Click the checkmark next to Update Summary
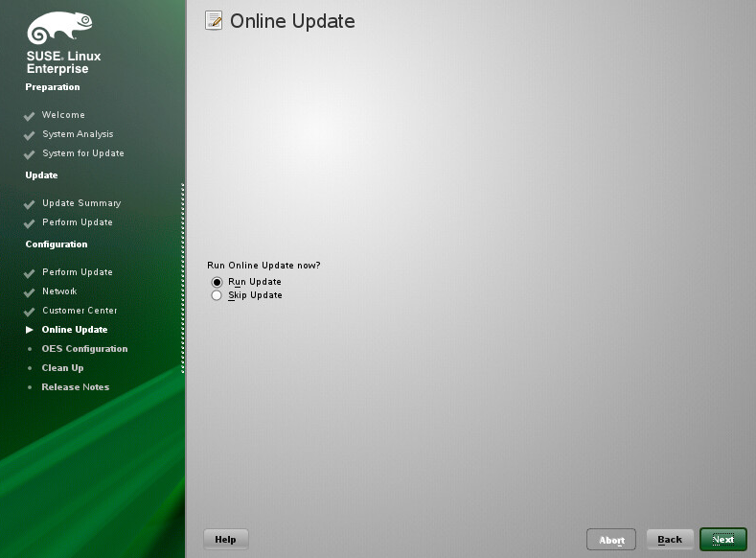 click(30, 204)
